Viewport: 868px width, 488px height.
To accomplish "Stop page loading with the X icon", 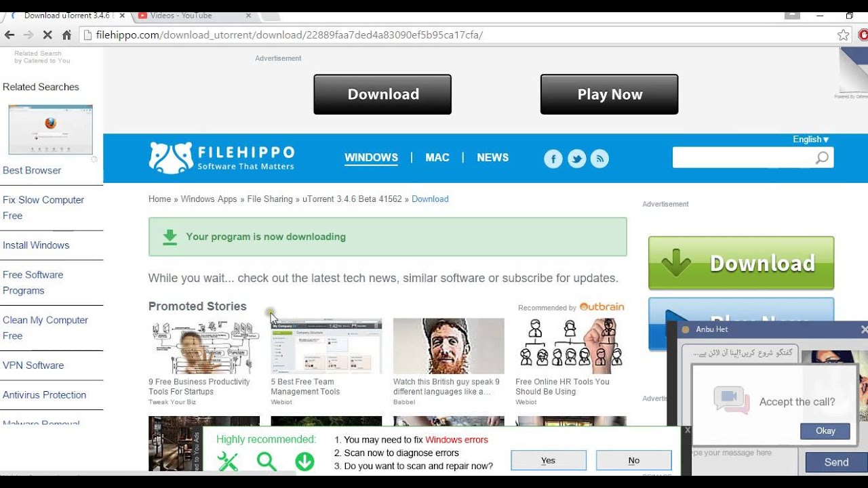I will [47, 35].
